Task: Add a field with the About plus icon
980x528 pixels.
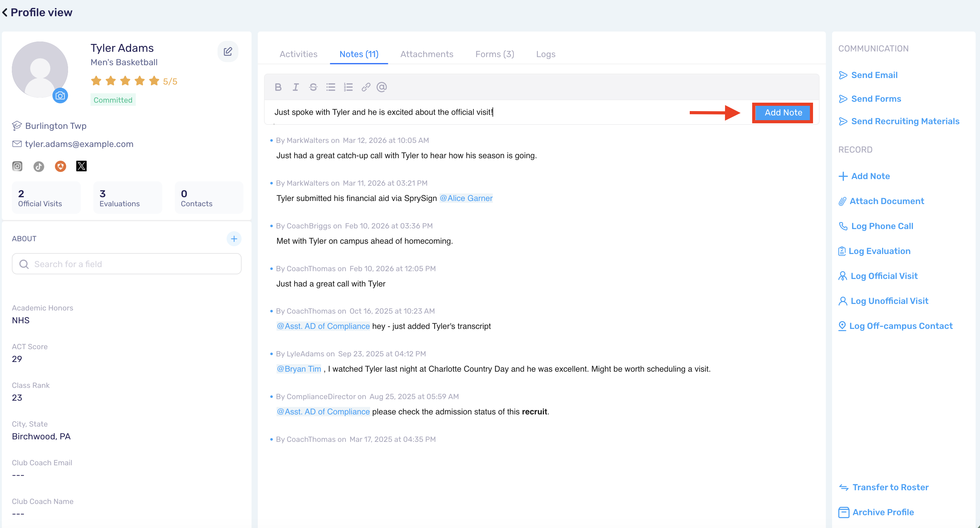Action: [x=234, y=239]
